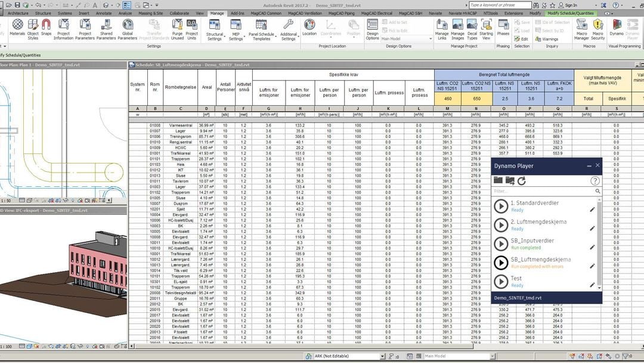The height and width of the screenshot is (363, 644).
Task: Click Sign In link
Action: tap(571, 5)
